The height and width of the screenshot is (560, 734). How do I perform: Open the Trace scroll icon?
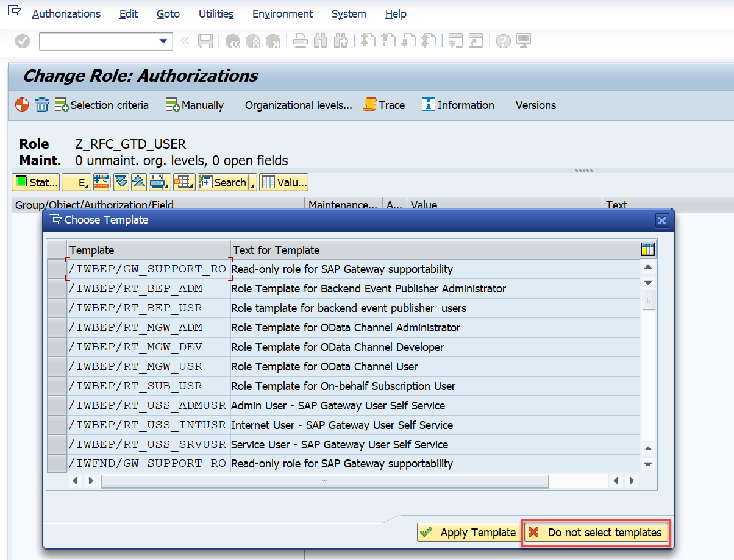(369, 105)
